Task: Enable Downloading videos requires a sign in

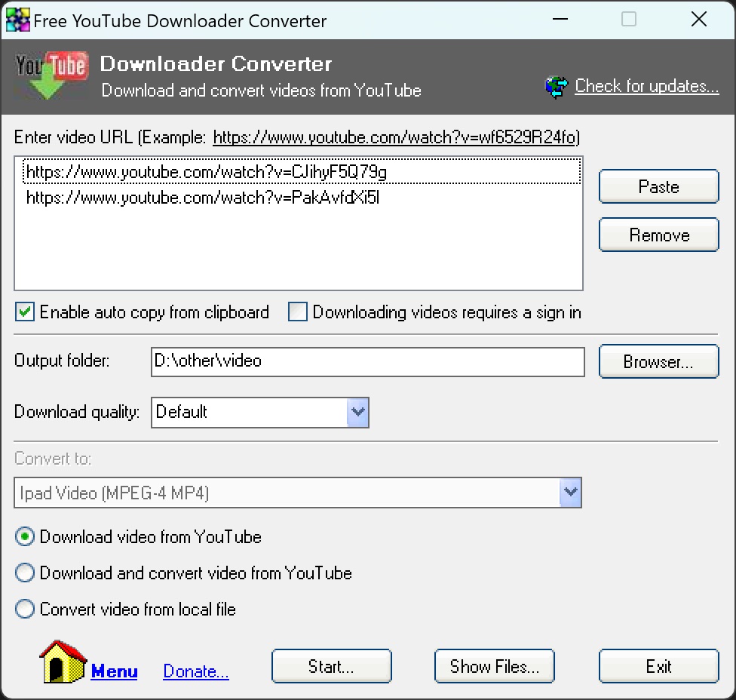Action: click(x=299, y=312)
